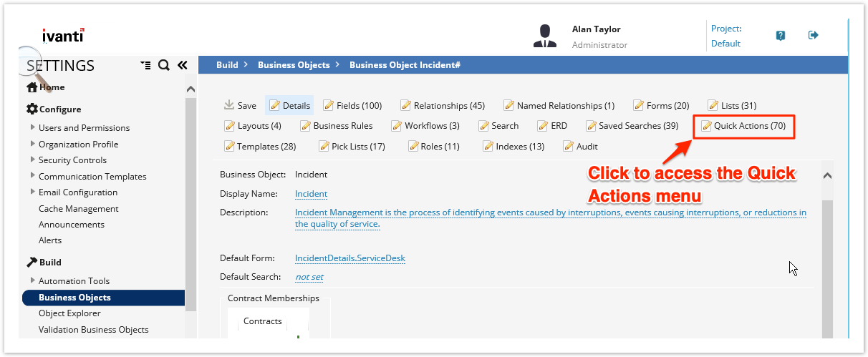The height and width of the screenshot is (357, 868).
Task: Click the Incident Management description text link
Action: (551, 218)
